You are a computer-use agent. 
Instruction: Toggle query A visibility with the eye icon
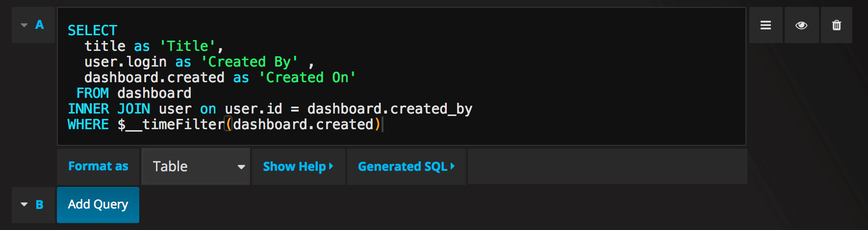tap(801, 25)
